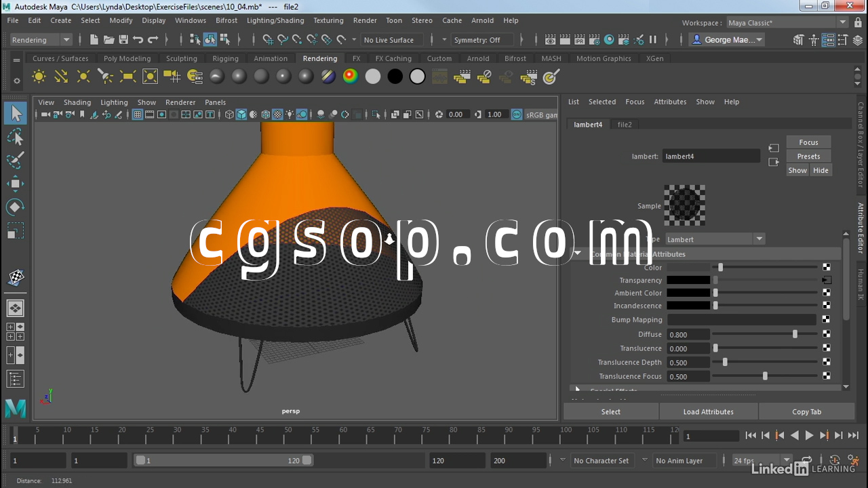Image resolution: width=868 pixels, height=488 pixels.
Task: Click the Copy Tab button
Action: click(x=806, y=411)
